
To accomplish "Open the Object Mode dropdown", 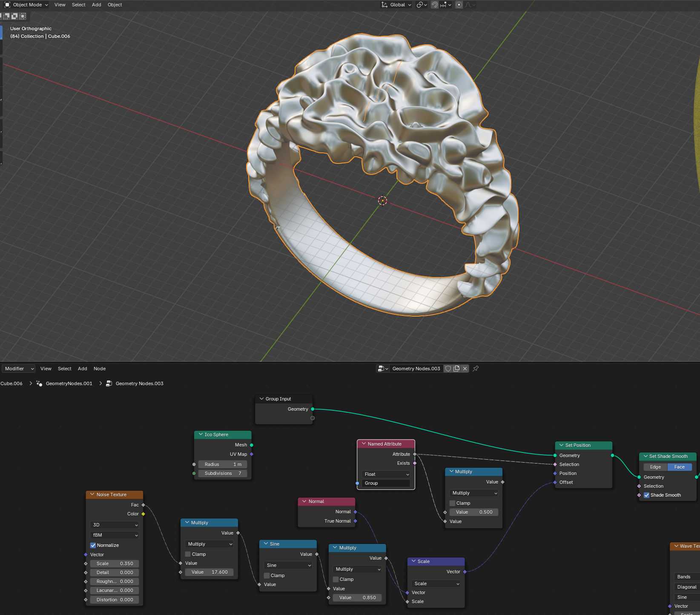I will tap(26, 5).
